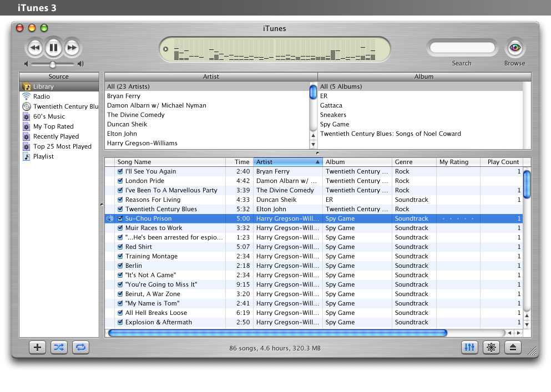Click song list scroll down arrow
This screenshot has height=392, width=551.
527,324
